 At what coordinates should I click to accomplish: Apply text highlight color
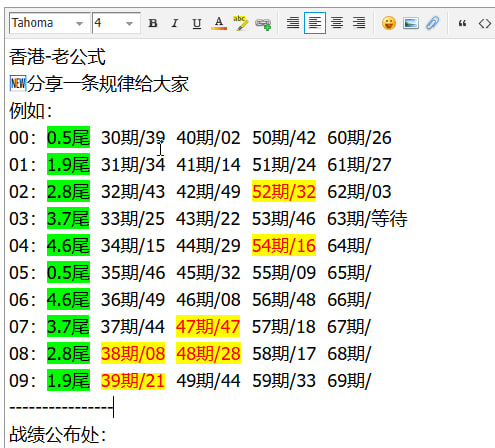240,23
